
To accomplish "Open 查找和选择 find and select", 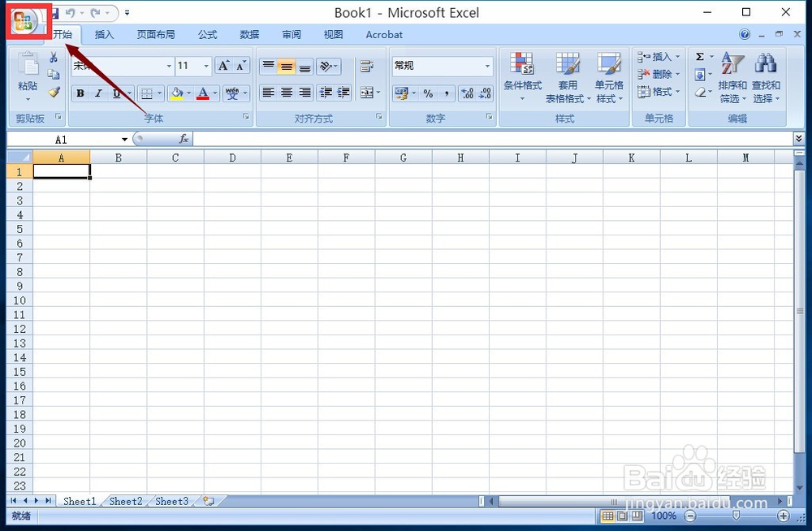I will 766,78.
